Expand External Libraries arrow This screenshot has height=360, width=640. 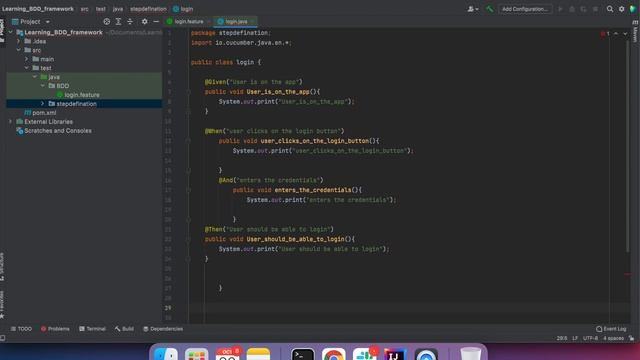point(11,122)
